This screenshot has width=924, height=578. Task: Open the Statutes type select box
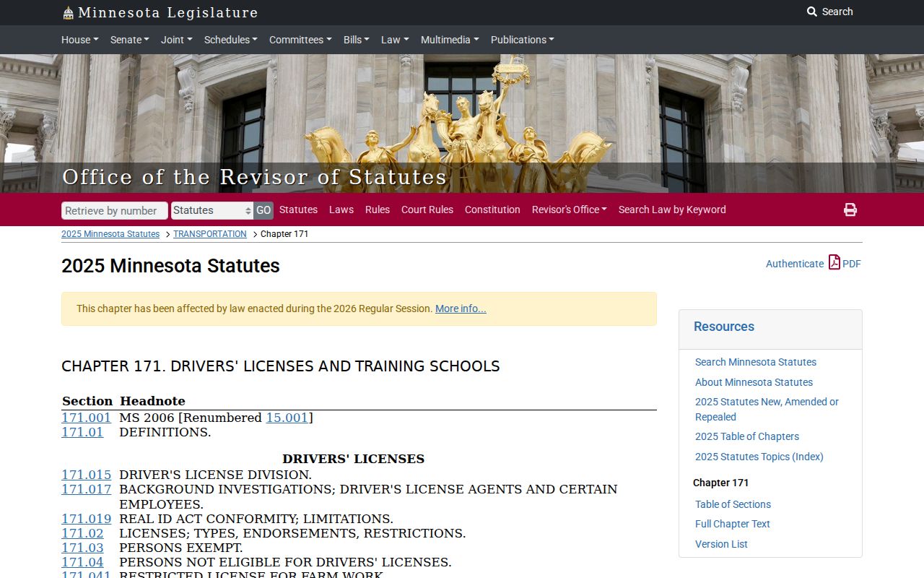click(x=212, y=210)
